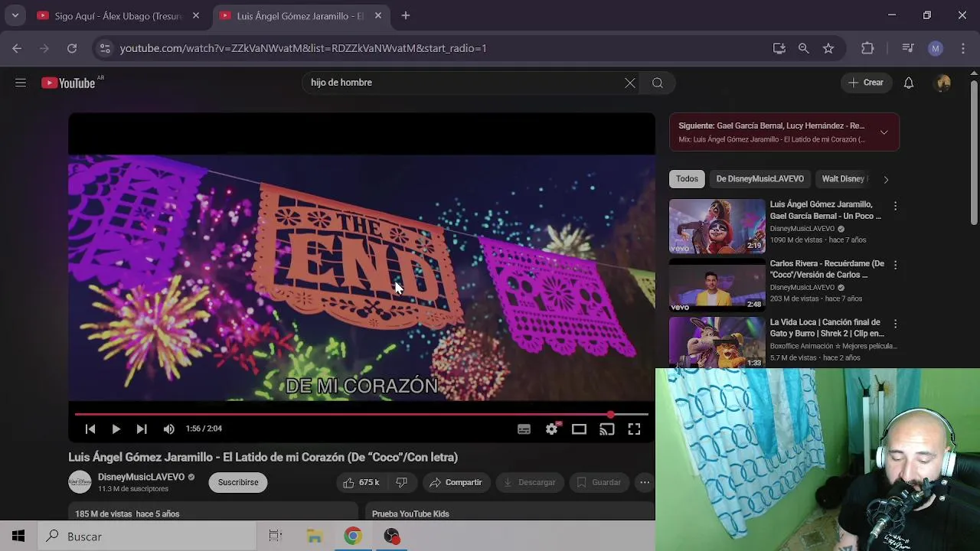Open the Carlos Rivera Recuérdame thumbnail
This screenshot has width=980, height=551.
(717, 285)
